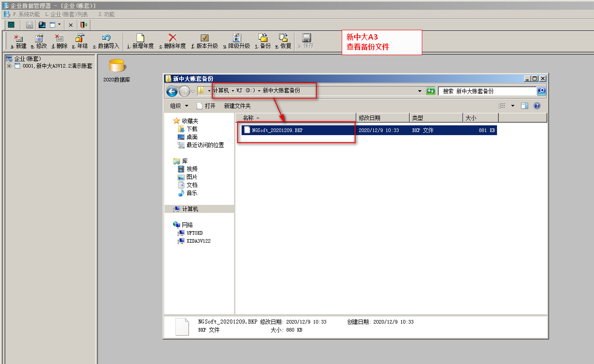The height and width of the screenshot is (364, 594).
Task: Click the Explorer help question mark icon
Action: coord(537,106)
